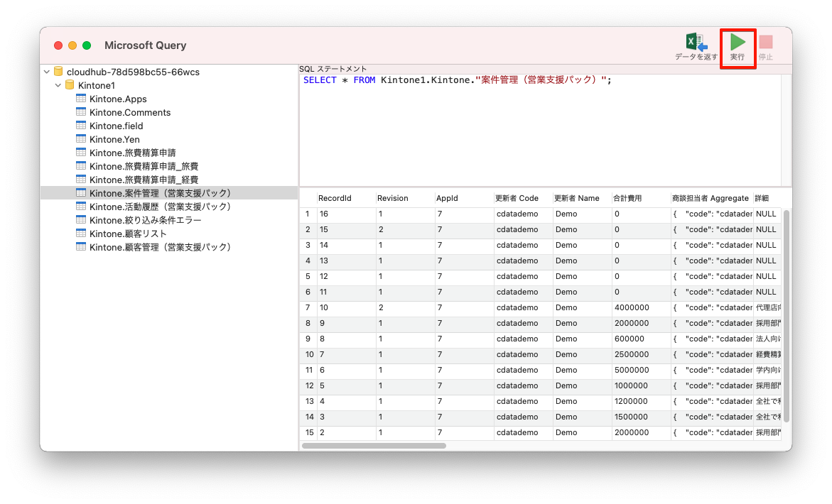Open the Kintone.field table entry
This screenshot has width=832, height=504.
[x=117, y=126]
